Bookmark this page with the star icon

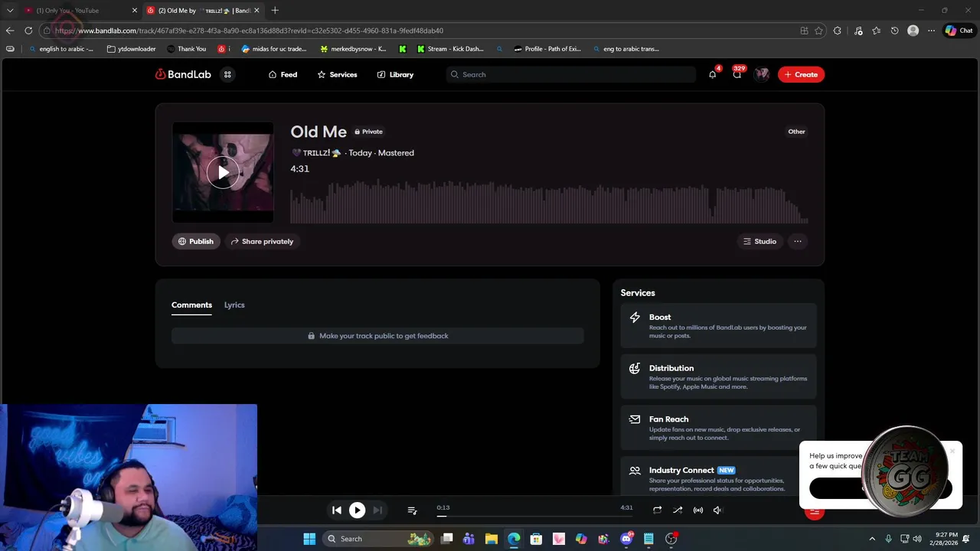818,31
